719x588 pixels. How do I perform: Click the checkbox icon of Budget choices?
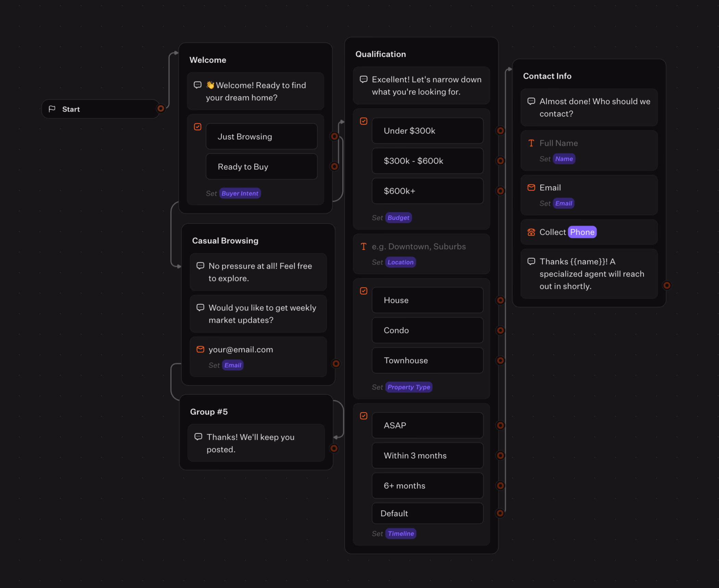[363, 121]
